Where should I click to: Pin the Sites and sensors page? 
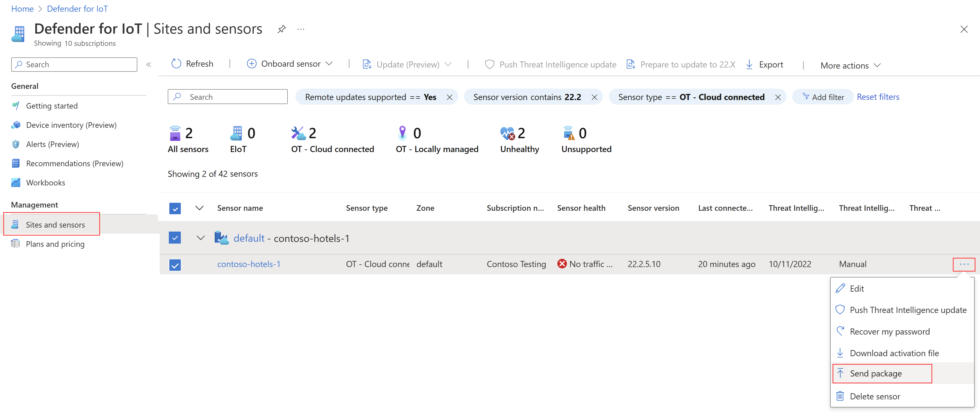point(282,29)
